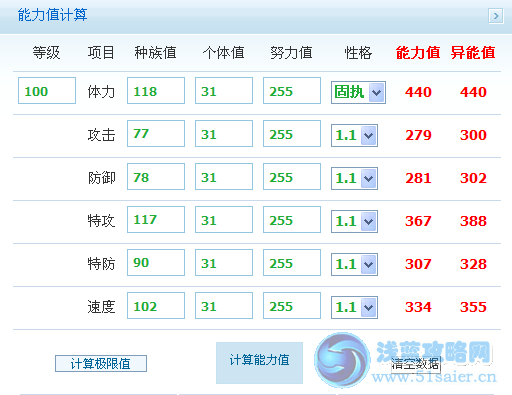Click the 体力 row label
Screen dimensions: 512x395
[101, 92]
